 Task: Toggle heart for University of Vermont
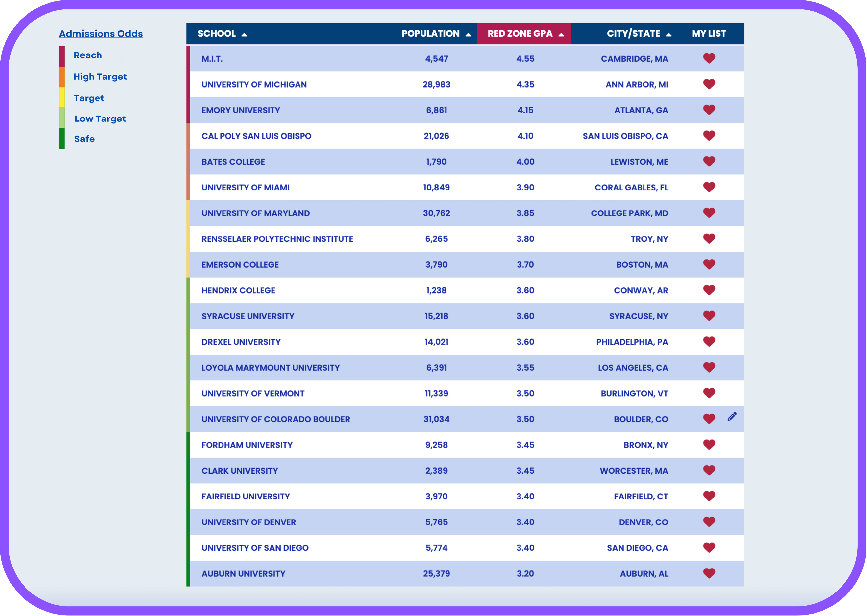click(709, 393)
